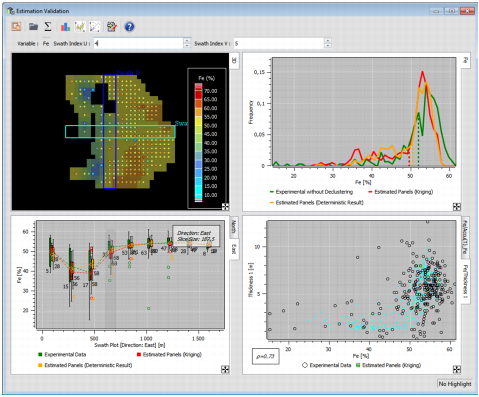
Task: Maximize the Fe versus Thickness scatter panel
Action: (457, 369)
